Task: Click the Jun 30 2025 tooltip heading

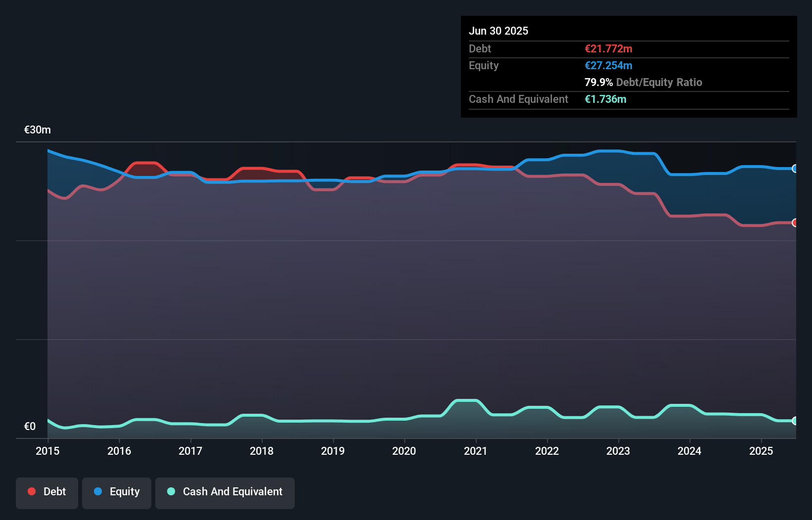Action: [498, 31]
